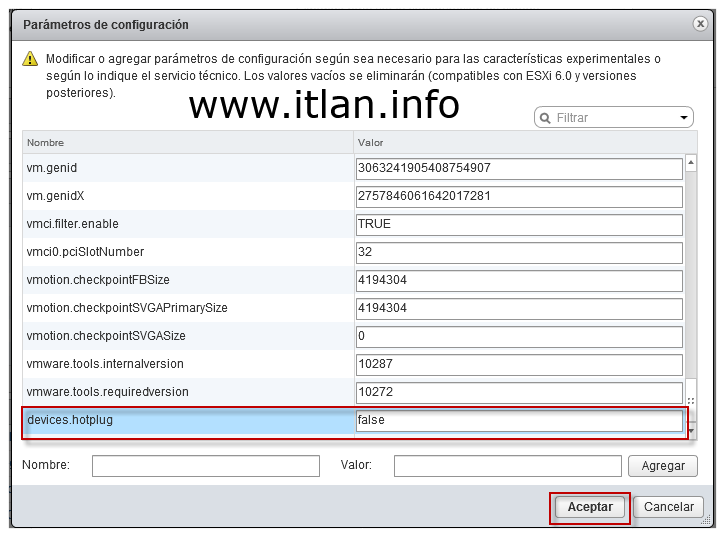Edit the vmci.filter.enable value field
Viewport: 725px width, 537px height.
[x=519, y=224]
